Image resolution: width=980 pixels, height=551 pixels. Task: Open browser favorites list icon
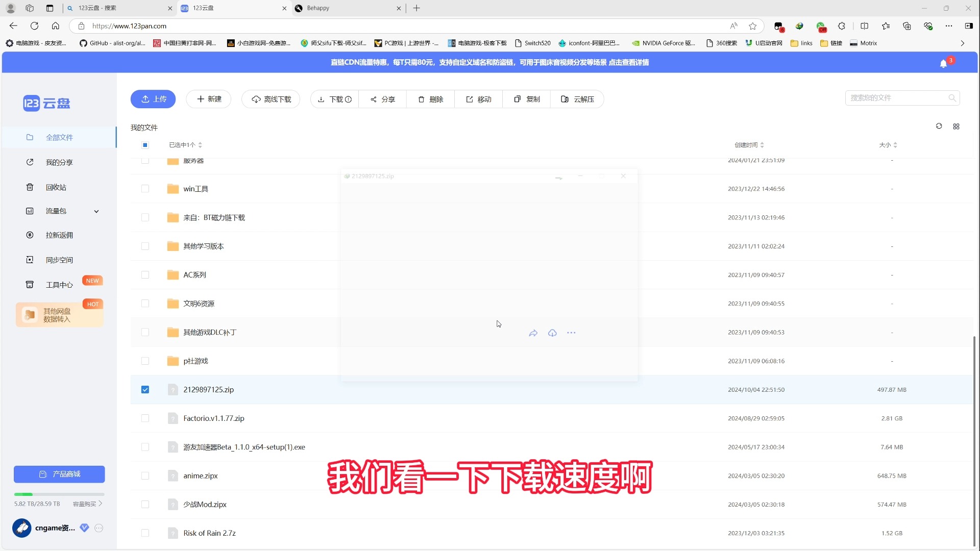coord(886,26)
